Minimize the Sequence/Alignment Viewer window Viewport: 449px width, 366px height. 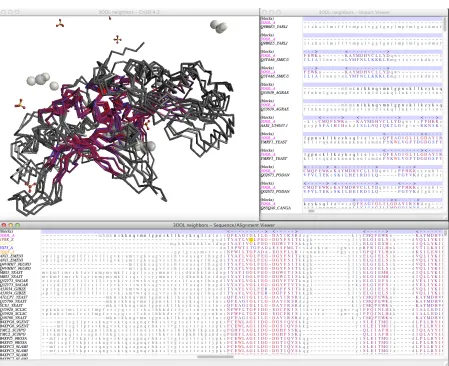[x=10, y=225]
